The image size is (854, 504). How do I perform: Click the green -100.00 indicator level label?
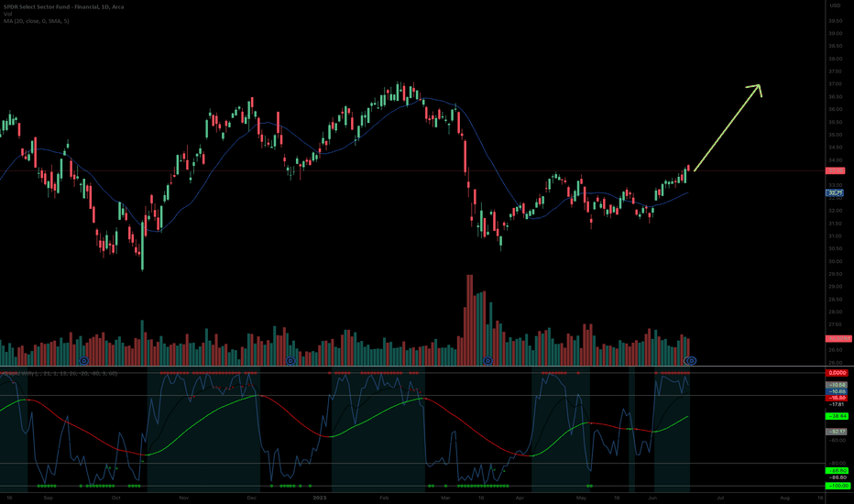[x=838, y=486]
